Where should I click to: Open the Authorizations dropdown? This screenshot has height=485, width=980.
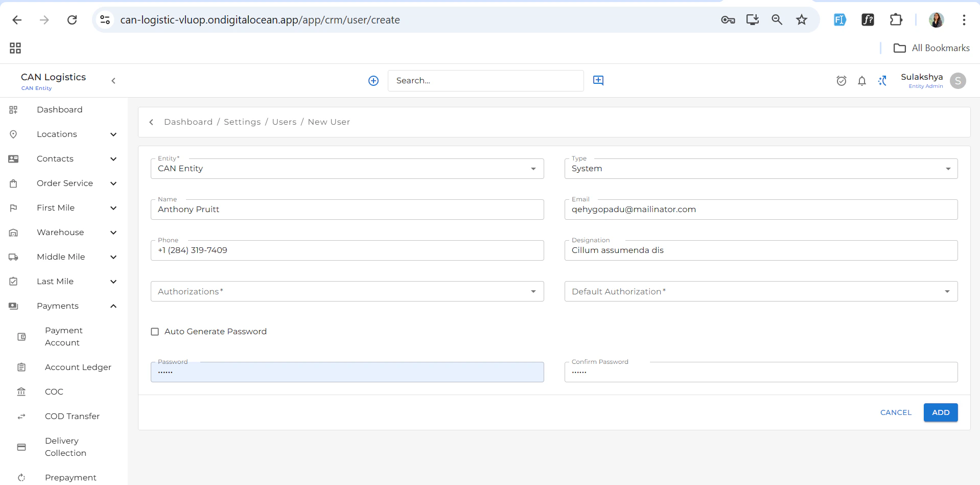click(x=347, y=291)
